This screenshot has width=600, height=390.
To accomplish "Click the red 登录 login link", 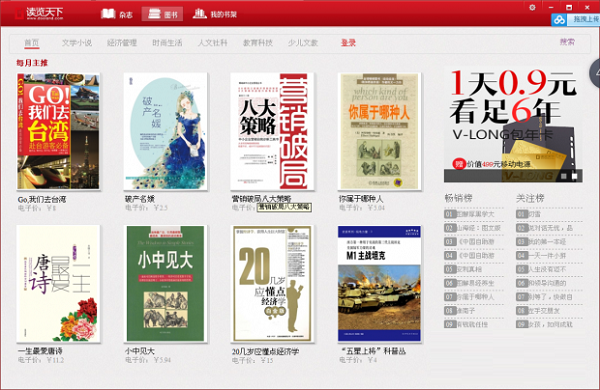I will click(x=348, y=42).
